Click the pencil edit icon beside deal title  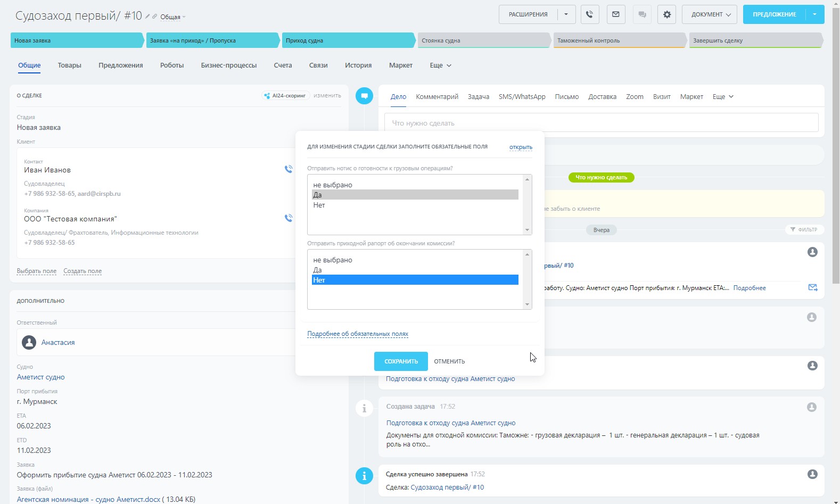click(148, 16)
